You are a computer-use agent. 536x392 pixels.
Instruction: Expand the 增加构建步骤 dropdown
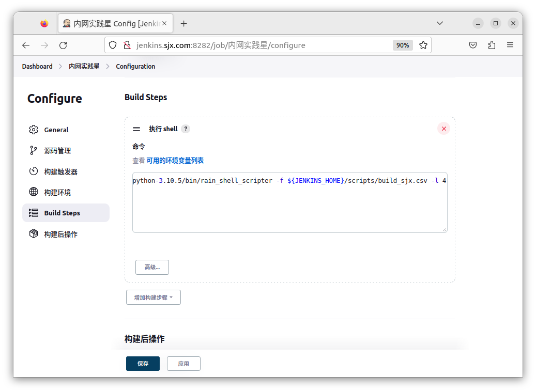click(x=154, y=297)
